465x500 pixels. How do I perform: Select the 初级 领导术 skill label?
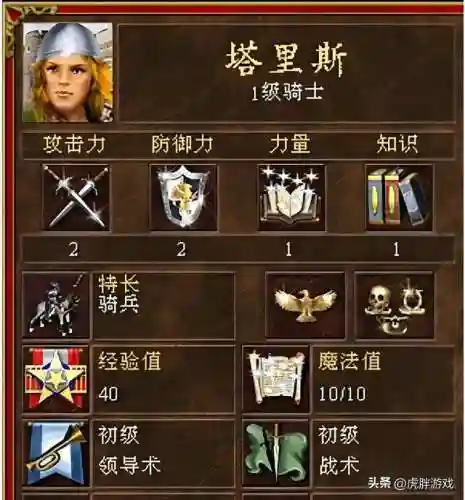129,450
